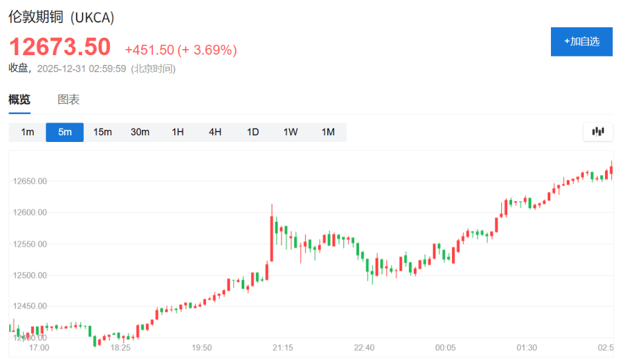Show monthly 1M candles
The width and height of the screenshot is (622, 364).
coord(328,132)
